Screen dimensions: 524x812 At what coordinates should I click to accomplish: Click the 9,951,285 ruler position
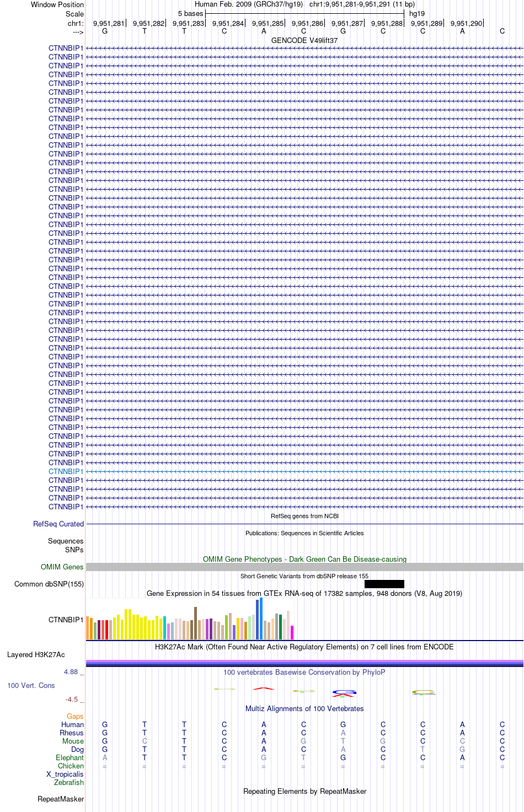tap(268, 24)
